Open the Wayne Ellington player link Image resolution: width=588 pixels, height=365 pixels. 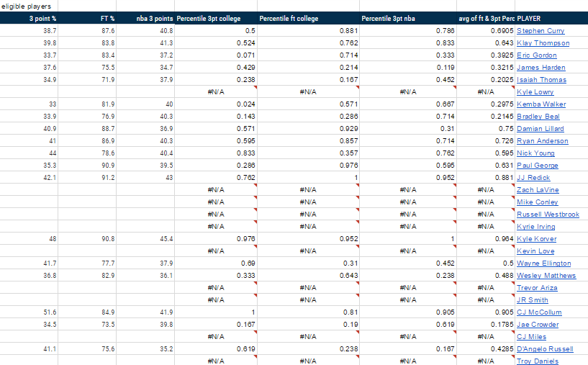tap(544, 263)
